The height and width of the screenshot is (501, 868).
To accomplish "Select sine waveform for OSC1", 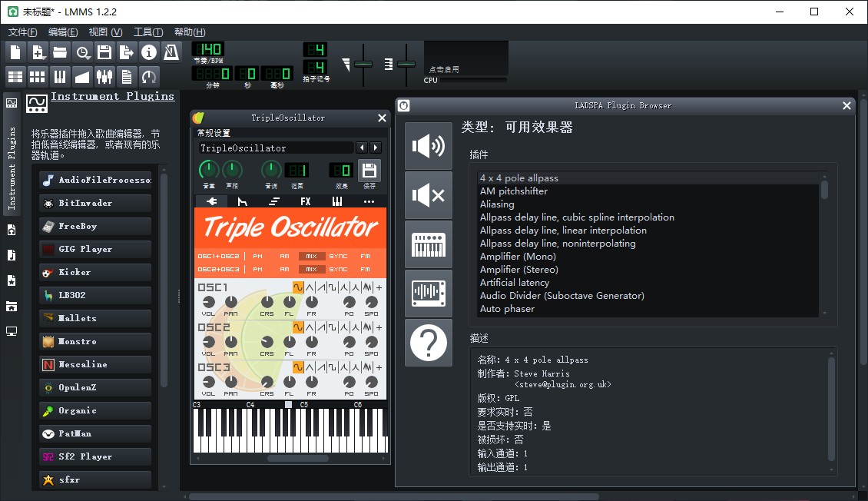I will pyautogui.click(x=298, y=287).
